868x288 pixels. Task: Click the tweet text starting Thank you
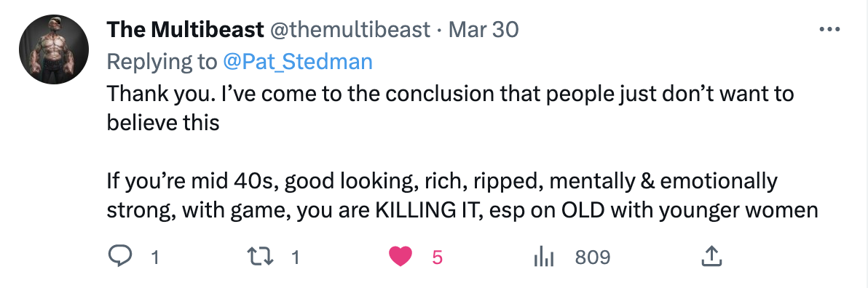click(x=450, y=108)
